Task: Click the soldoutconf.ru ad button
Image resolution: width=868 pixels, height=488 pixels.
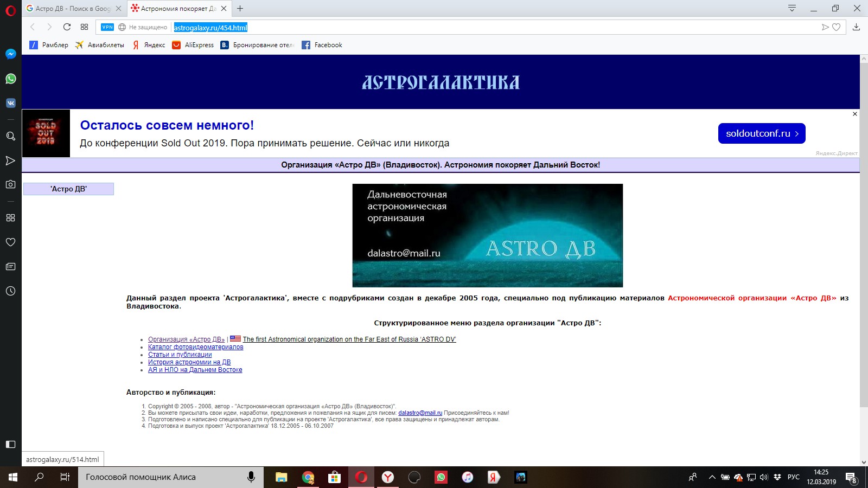Action: pos(762,133)
